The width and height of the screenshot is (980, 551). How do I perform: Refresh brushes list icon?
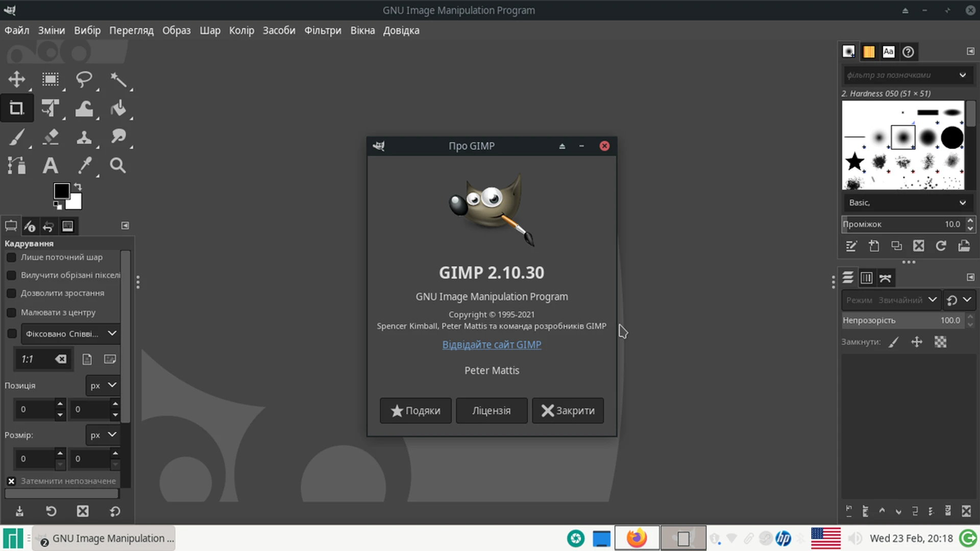941,246
